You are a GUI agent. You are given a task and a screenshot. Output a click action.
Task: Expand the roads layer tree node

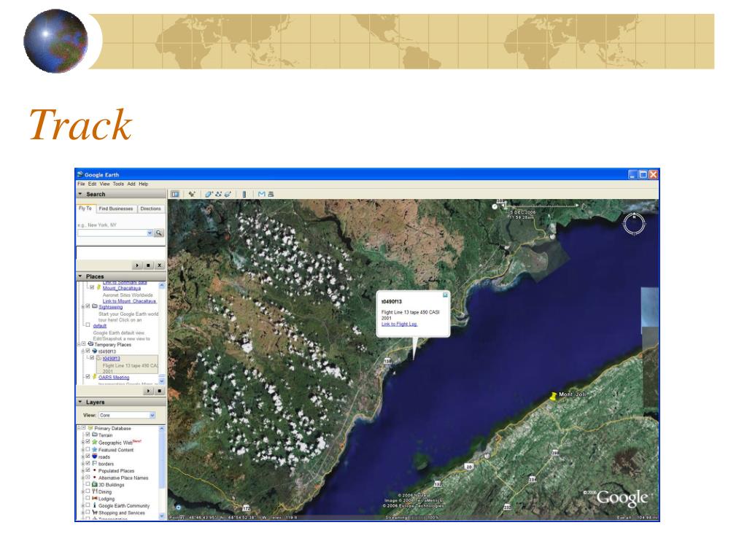(83, 456)
